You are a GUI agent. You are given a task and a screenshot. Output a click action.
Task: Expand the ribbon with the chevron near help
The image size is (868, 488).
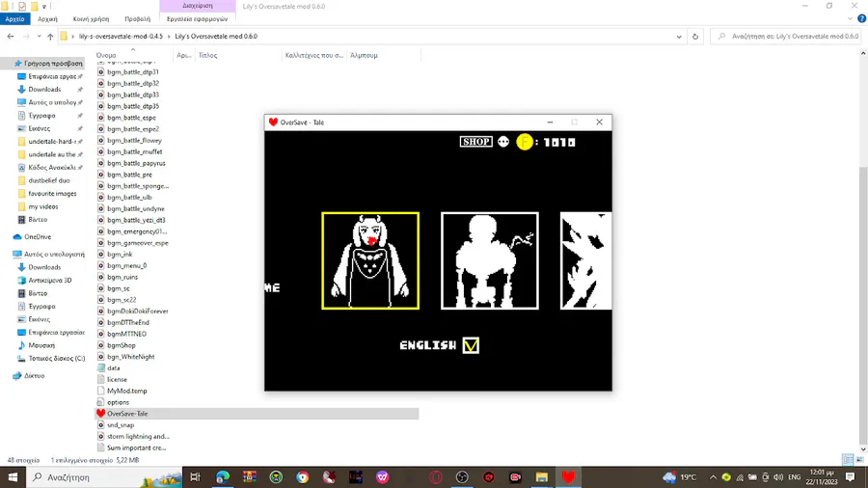point(850,19)
